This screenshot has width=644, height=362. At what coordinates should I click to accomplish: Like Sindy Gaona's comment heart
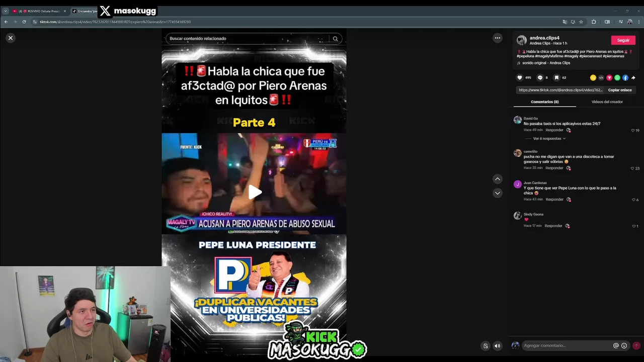click(x=633, y=226)
